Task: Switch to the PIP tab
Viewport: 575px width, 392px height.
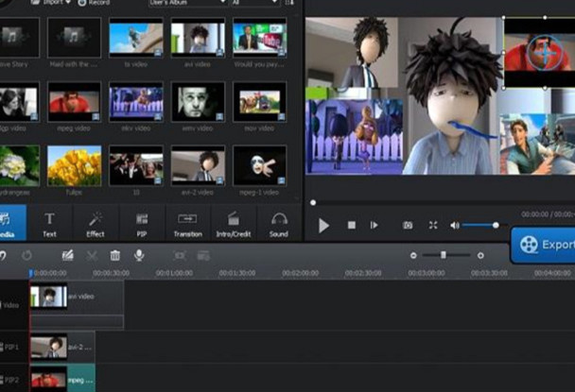Action: (x=142, y=224)
